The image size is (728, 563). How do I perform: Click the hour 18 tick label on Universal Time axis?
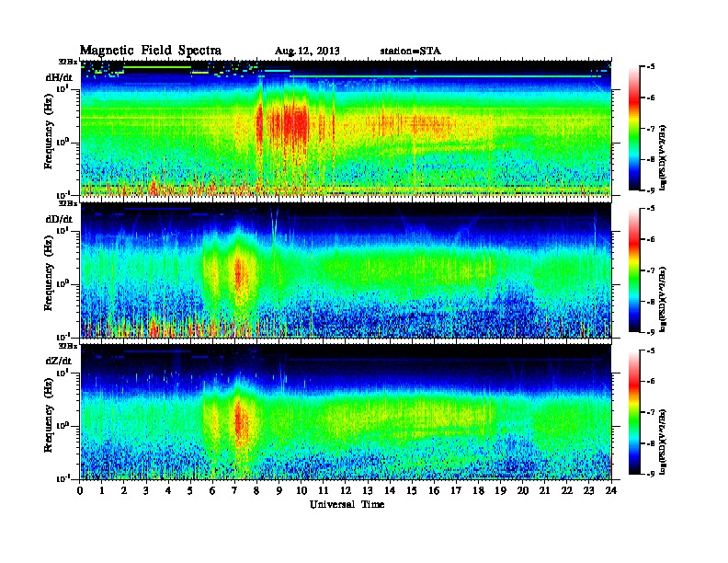[x=478, y=490]
